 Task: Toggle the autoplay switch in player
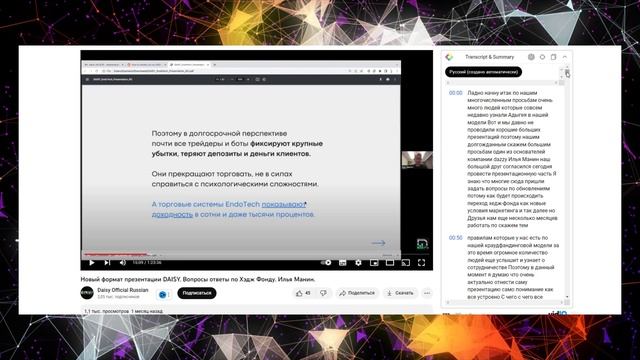pos(326,263)
